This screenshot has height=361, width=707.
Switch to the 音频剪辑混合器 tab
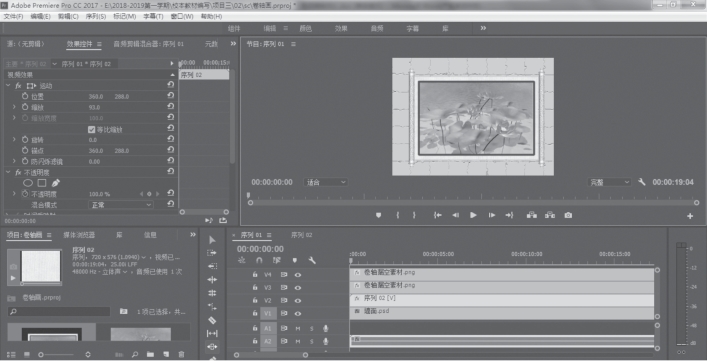click(148, 44)
